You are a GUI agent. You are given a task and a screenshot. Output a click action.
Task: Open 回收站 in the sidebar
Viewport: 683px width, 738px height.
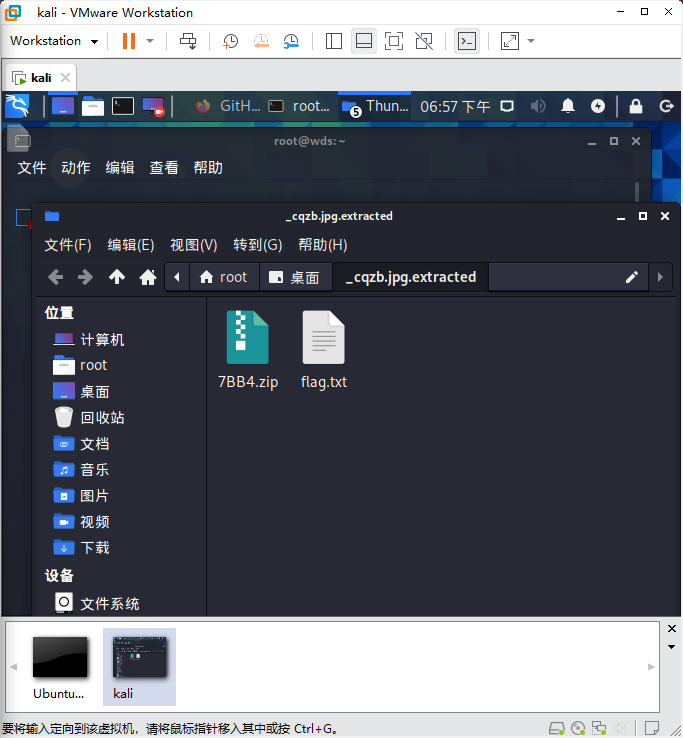[88, 417]
